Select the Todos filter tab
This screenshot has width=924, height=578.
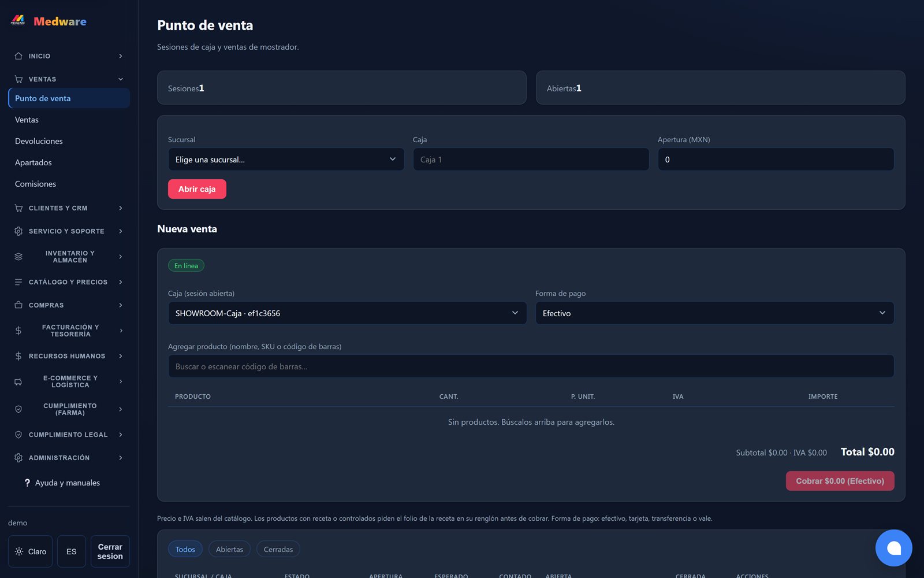click(x=185, y=549)
